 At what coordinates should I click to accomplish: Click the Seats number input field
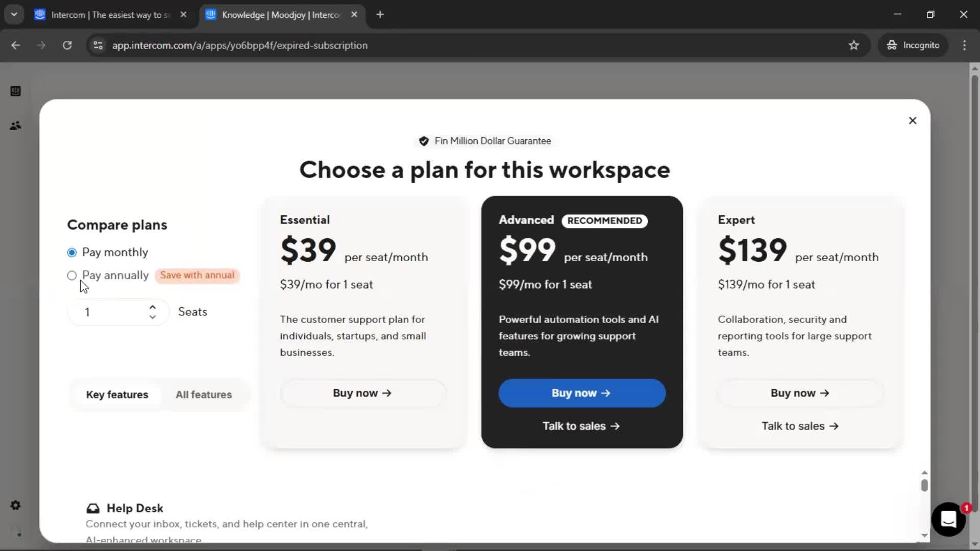pos(118,312)
